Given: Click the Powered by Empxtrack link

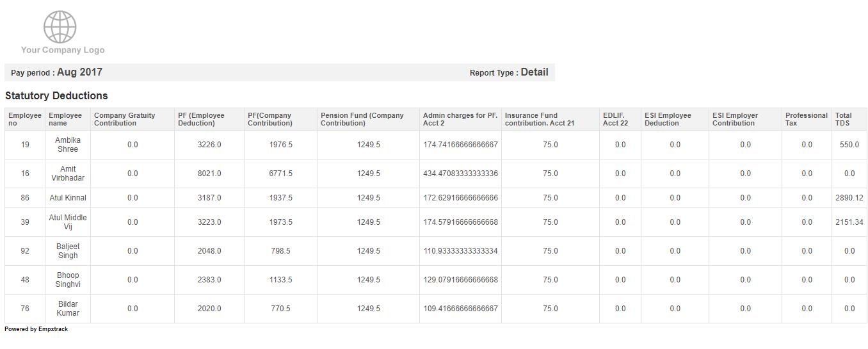Looking at the screenshot, I should (36, 329).
